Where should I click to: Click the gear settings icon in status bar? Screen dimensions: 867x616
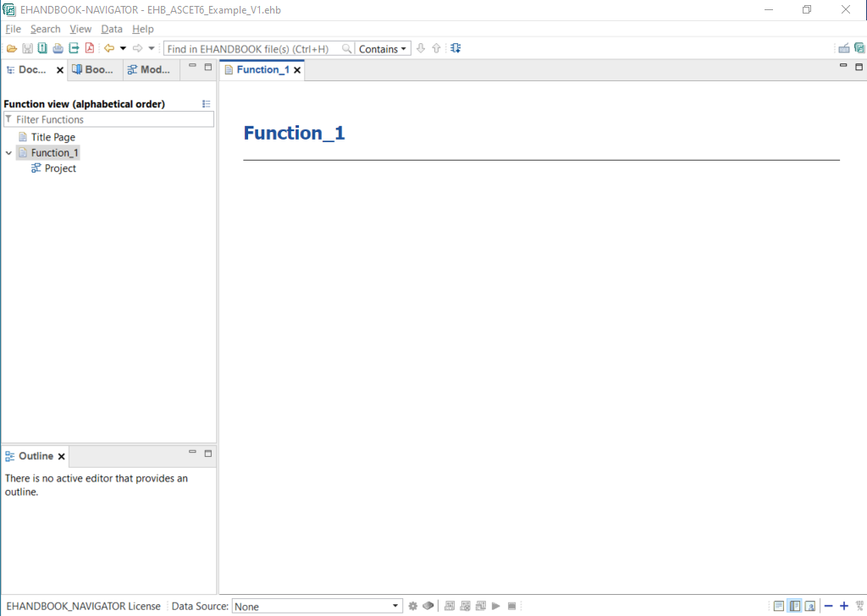[x=413, y=606]
